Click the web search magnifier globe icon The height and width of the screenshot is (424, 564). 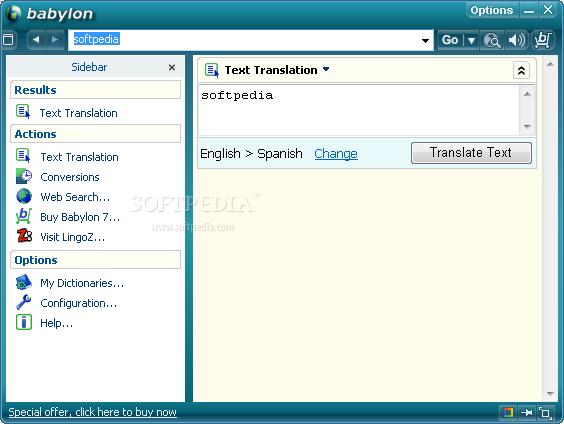tap(492, 40)
